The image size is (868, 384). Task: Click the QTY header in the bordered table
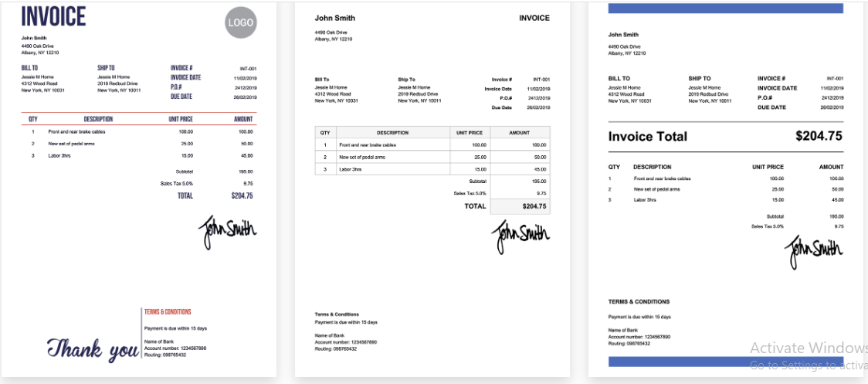(326, 132)
